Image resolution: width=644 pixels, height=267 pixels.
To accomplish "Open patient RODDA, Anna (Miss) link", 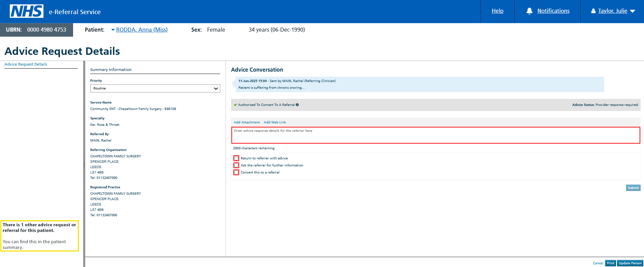I will [x=142, y=30].
